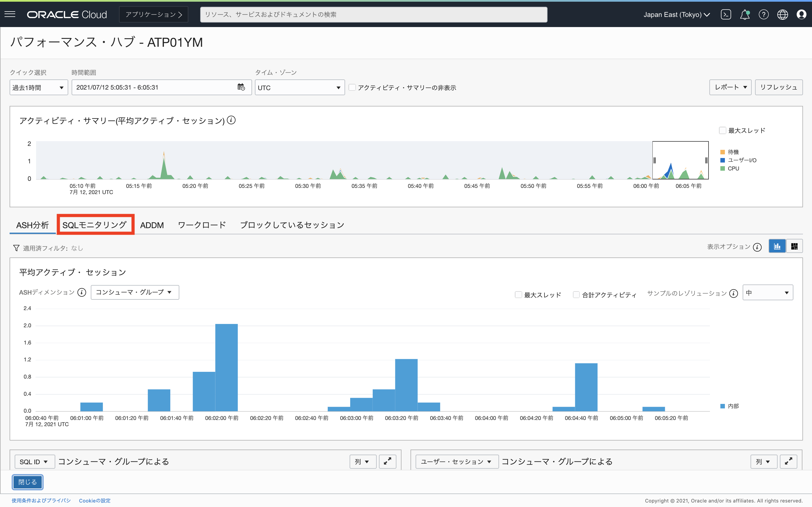This screenshot has height=507, width=812.
Task: Expand the SQL ID panel to fullscreen
Action: 387,461
